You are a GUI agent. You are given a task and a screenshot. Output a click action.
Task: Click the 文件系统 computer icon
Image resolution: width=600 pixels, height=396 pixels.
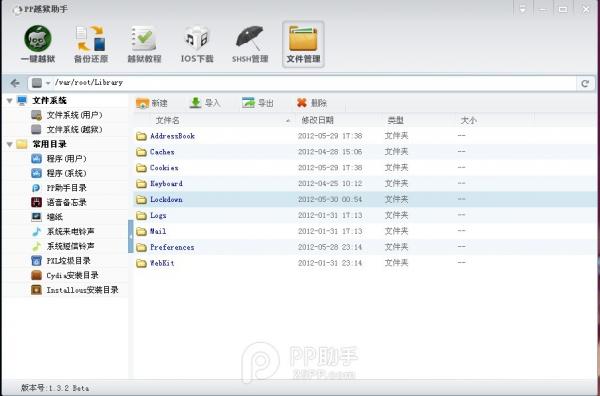[22, 101]
